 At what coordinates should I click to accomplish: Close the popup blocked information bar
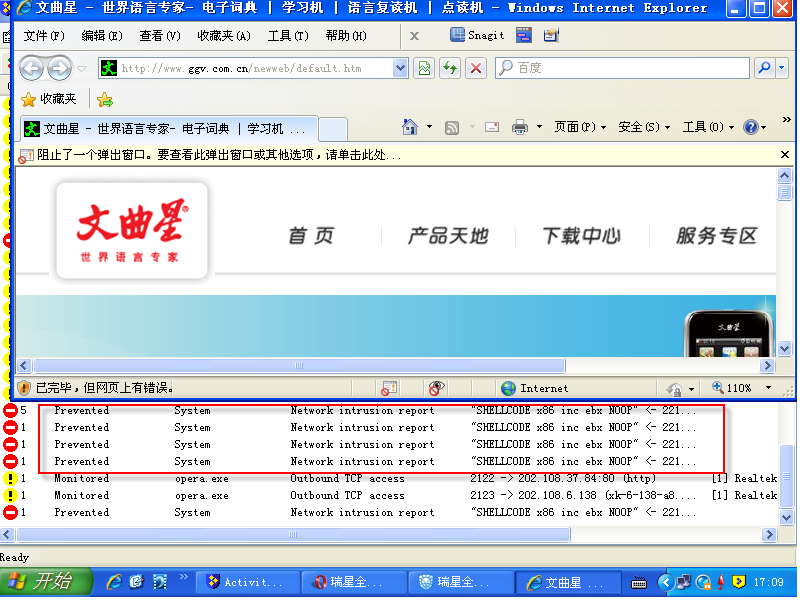click(x=785, y=155)
